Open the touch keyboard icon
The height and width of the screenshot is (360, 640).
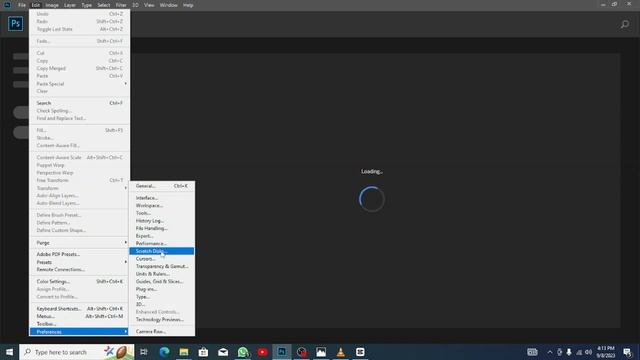click(x=532, y=352)
